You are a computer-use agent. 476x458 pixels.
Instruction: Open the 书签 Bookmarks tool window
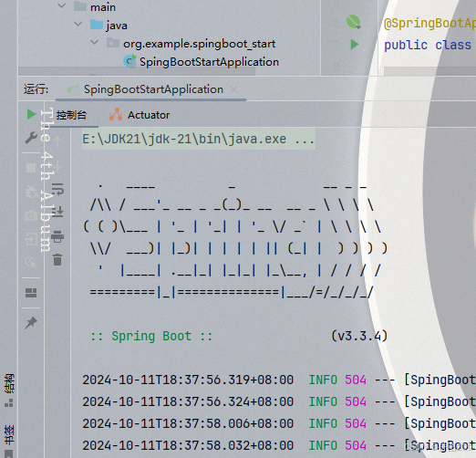[x=9, y=435]
